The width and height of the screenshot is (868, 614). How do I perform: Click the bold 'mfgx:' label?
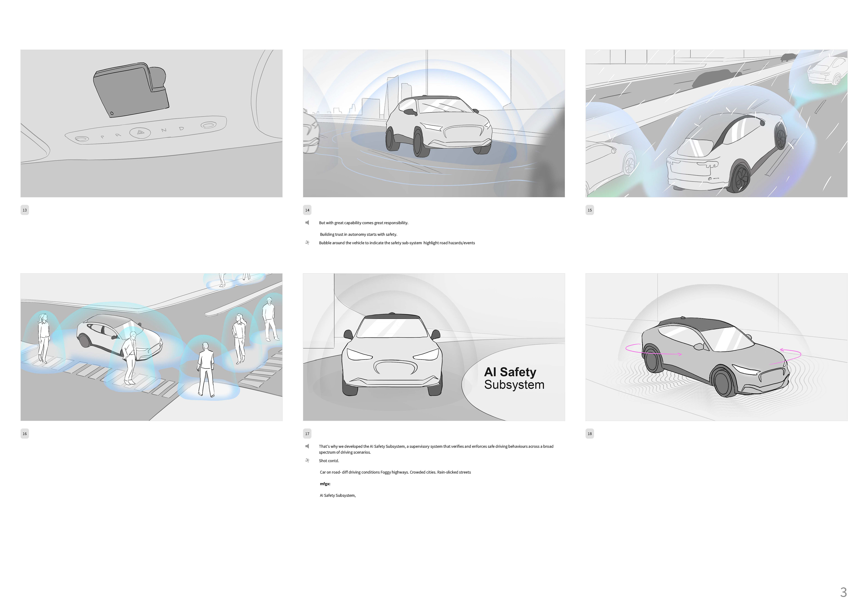[x=325, y=484]
